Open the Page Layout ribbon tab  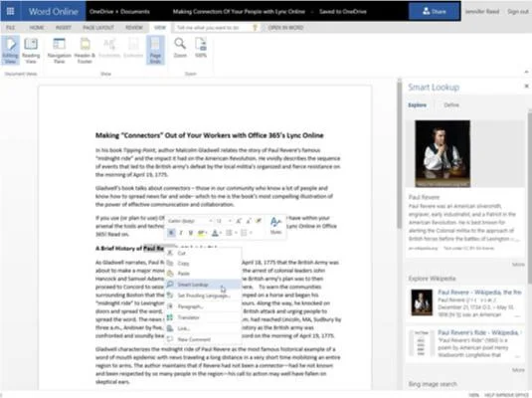point(98,28)
